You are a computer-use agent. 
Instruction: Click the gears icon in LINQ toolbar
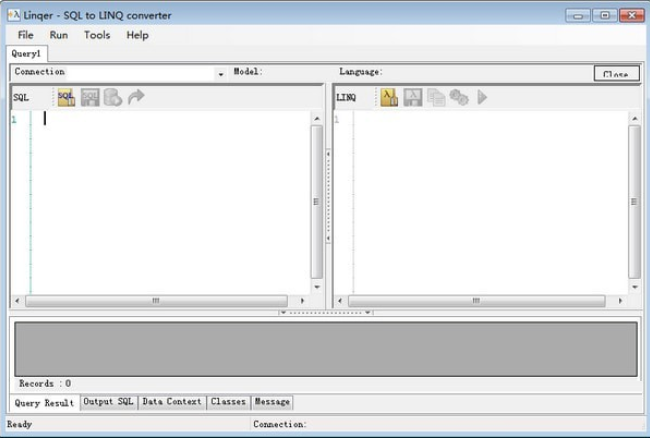click(459, 98)
